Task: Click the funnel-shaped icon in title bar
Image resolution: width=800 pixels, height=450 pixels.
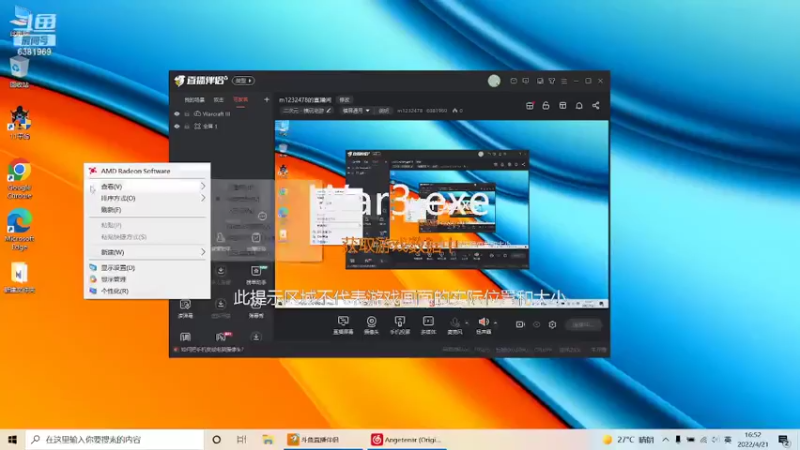Action: (552, 81)
